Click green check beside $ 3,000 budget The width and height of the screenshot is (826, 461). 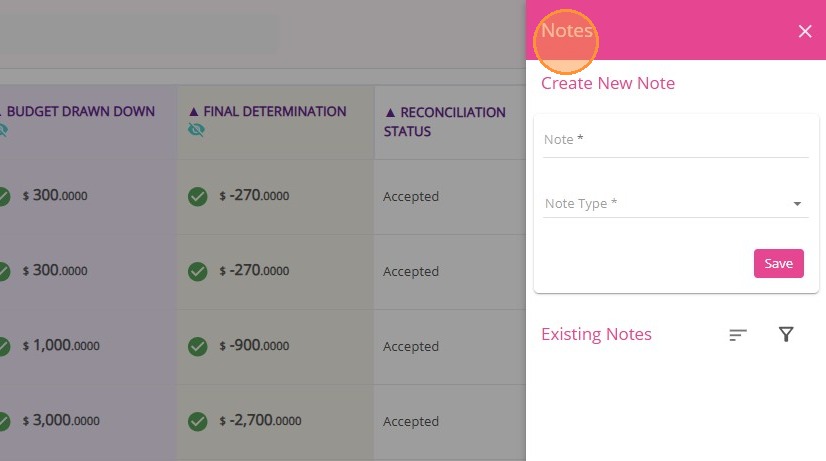tap(4, 421)
